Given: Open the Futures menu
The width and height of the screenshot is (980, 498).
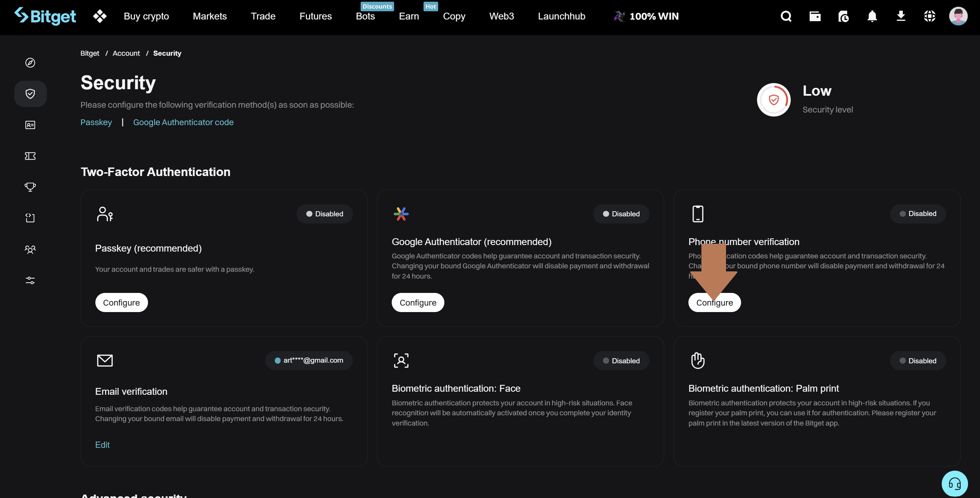Looking at the screenshot, I should click(316, 16).
